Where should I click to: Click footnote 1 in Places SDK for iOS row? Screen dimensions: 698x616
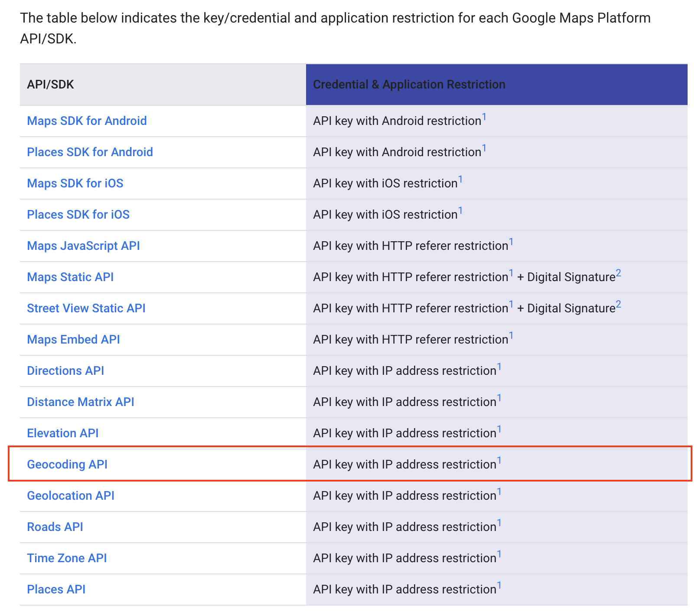460,211
